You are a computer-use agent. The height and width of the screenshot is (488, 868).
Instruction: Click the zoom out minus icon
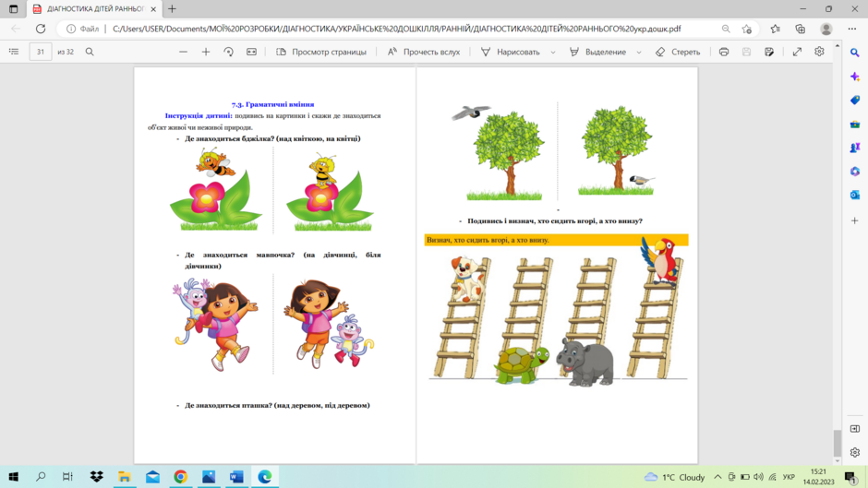pos(183,52)
